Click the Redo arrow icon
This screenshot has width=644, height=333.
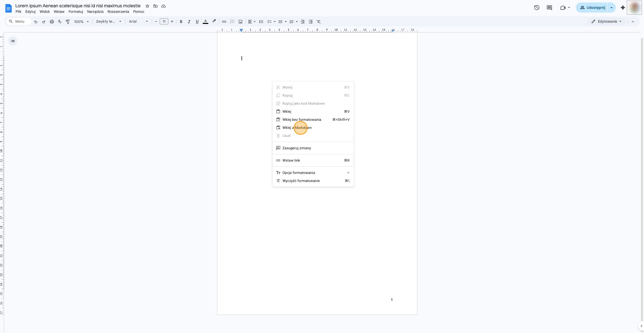(x=44, y=22)
